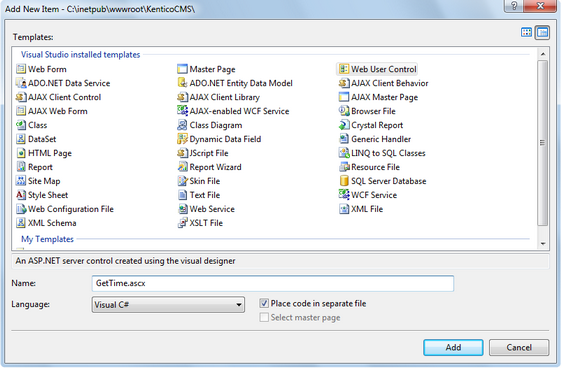Select the Web Form template icon
This screenshot has width=562, height=368.
pyautogui.click(x=21, y=69)
